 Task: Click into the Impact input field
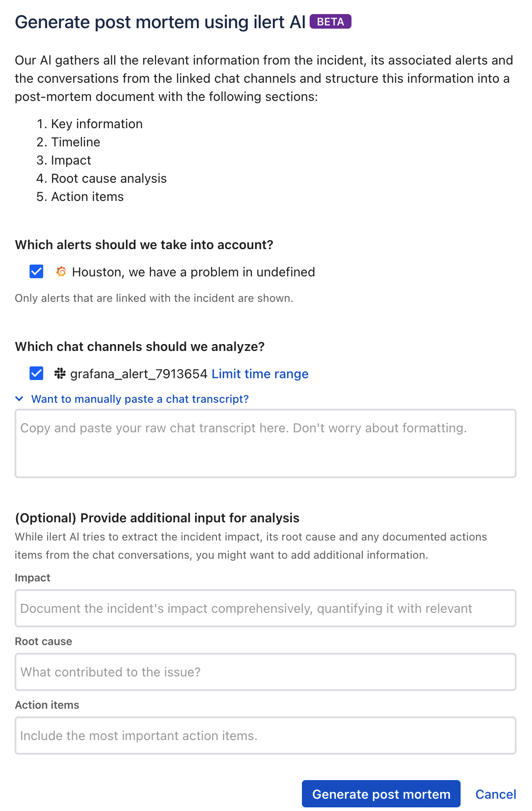[266, 608]
